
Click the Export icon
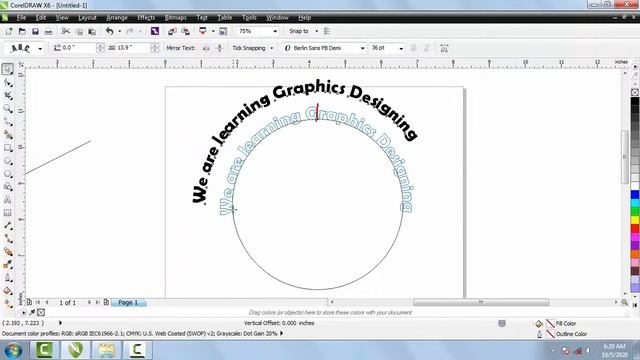(x=186, y=31)
